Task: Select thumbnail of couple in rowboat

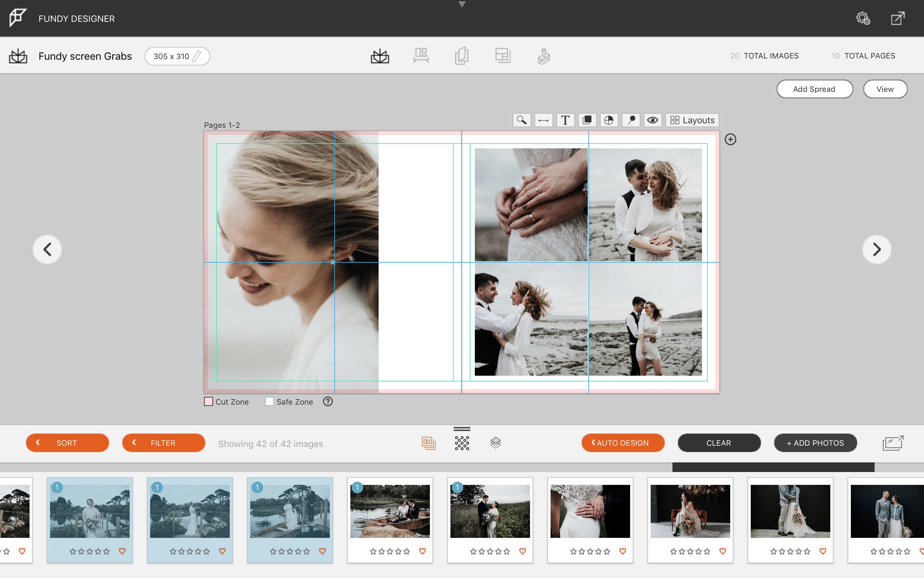Action: click(390, 511)
